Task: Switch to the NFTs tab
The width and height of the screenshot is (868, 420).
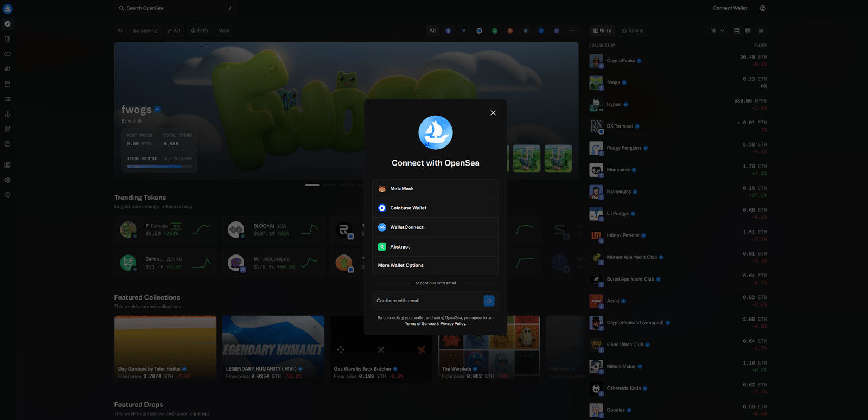Action: coord(602,31)
